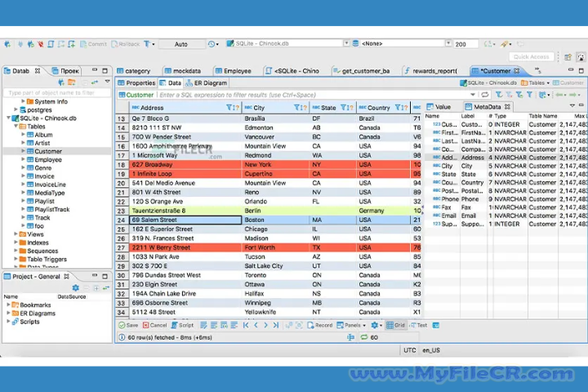The height and width of the screenshot is (392, 588).
Task: Open the Panels dropdown
Action: (351, 325)
